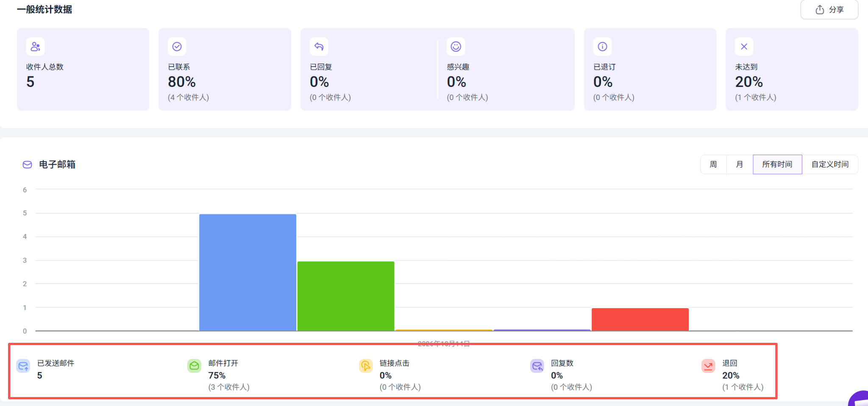Click the red bounced emails bar
The height and width of the screenshot is (406, 868).
point(640,320)
